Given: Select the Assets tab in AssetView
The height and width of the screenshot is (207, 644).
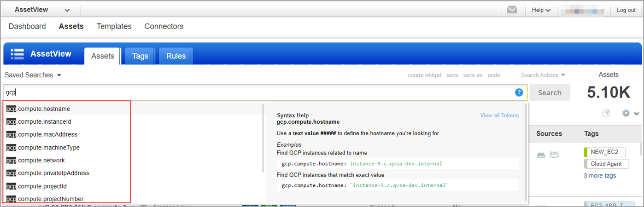Looking at the screenshot, I should pos(102,56).
